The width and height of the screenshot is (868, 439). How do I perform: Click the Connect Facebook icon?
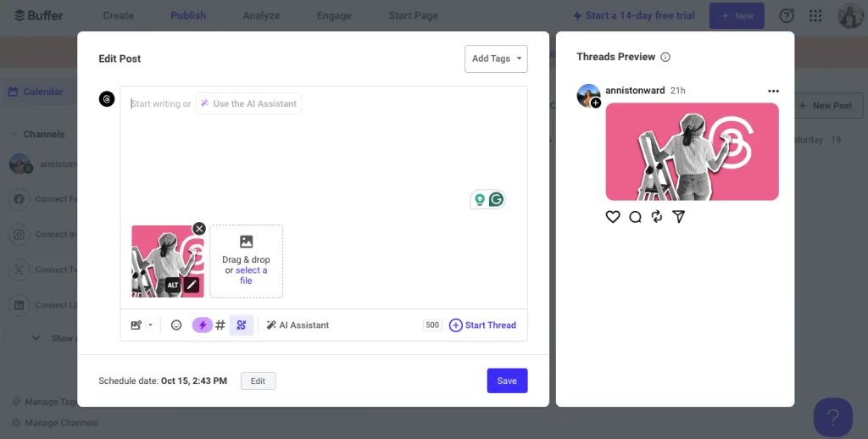(x=19, y=199)
